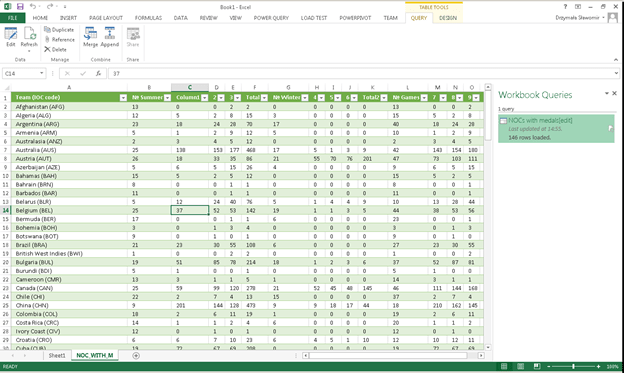The image size is (624, 373).
Task: Open the Edit query icon
Action: point(11,37)
